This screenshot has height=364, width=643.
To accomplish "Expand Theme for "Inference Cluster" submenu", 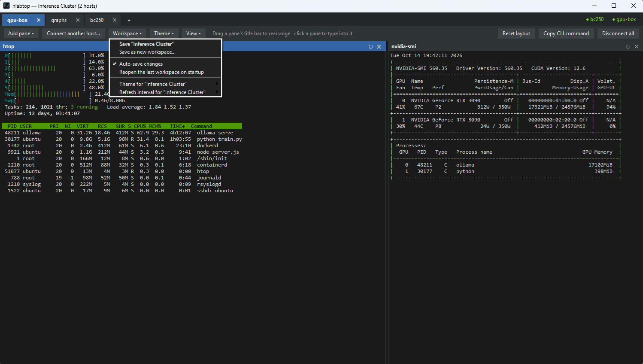I will point(165,84).
